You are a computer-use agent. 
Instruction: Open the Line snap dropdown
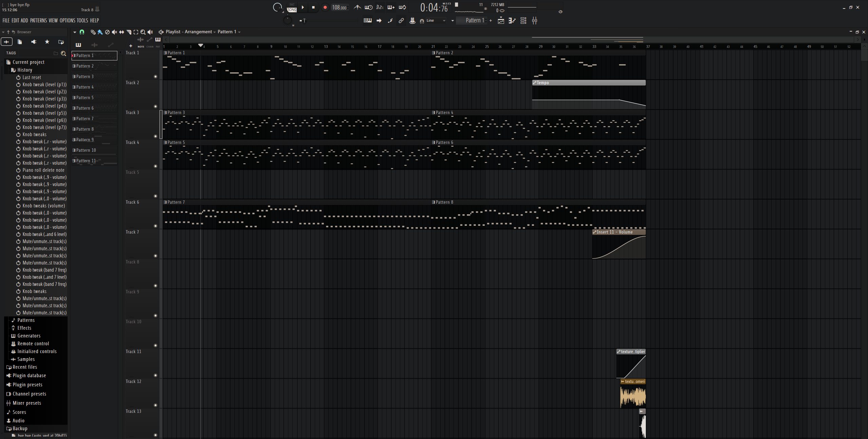(x=436, y=21)
